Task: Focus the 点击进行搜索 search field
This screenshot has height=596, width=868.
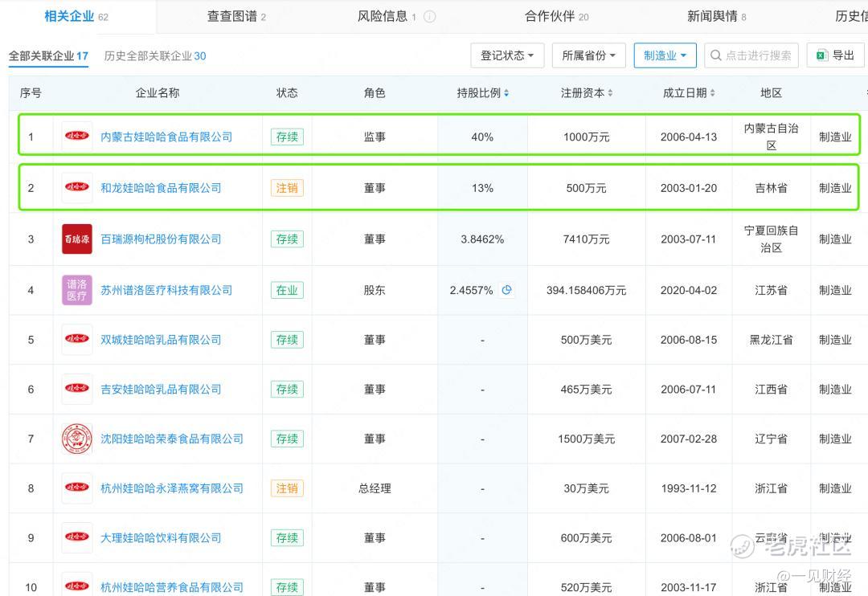Action: [751, 55]
